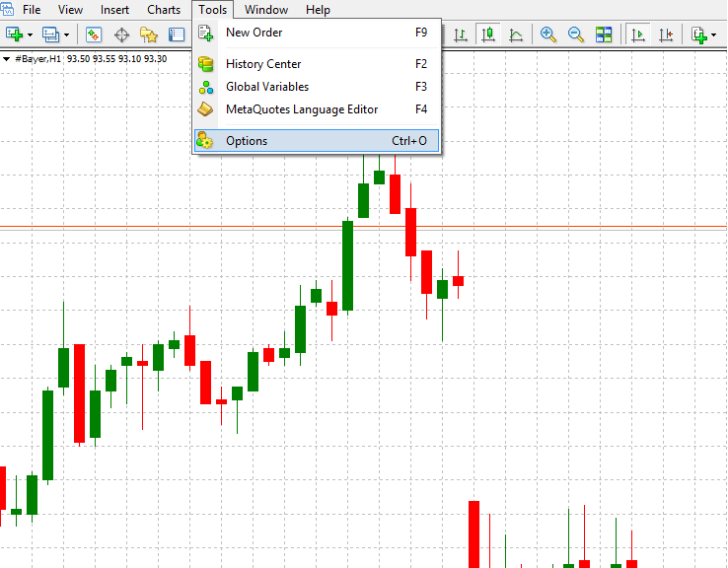Choose New Order menu entry
Viewport: 728px width, 568px height.
[254, 33]
